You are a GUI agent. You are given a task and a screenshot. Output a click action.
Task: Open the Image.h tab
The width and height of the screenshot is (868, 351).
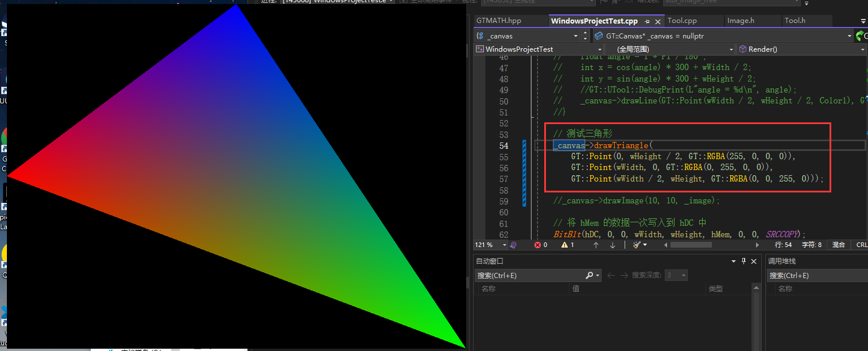741,21
